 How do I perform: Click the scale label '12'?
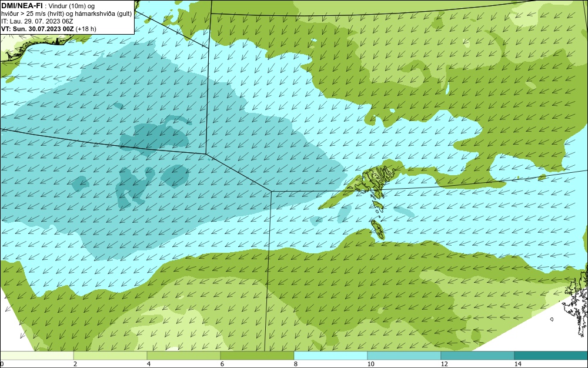coord(445,364)
